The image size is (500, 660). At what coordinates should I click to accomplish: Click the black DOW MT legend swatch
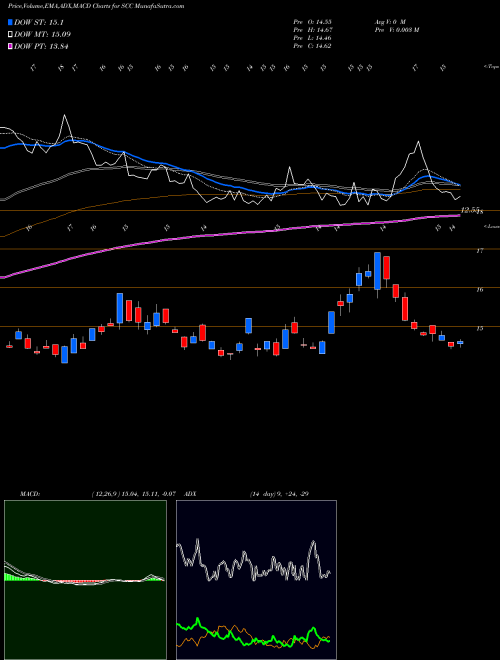[x=11, y=35]
